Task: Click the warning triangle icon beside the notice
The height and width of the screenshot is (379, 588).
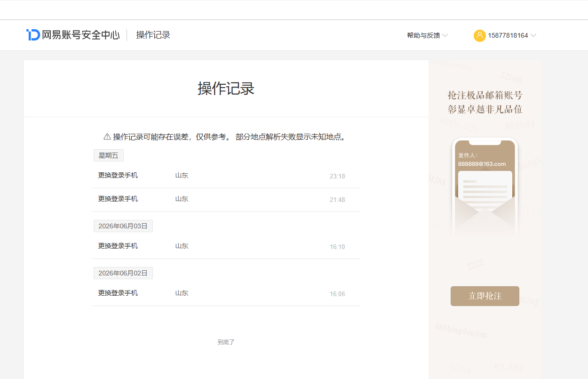Action: click(107, 137)
